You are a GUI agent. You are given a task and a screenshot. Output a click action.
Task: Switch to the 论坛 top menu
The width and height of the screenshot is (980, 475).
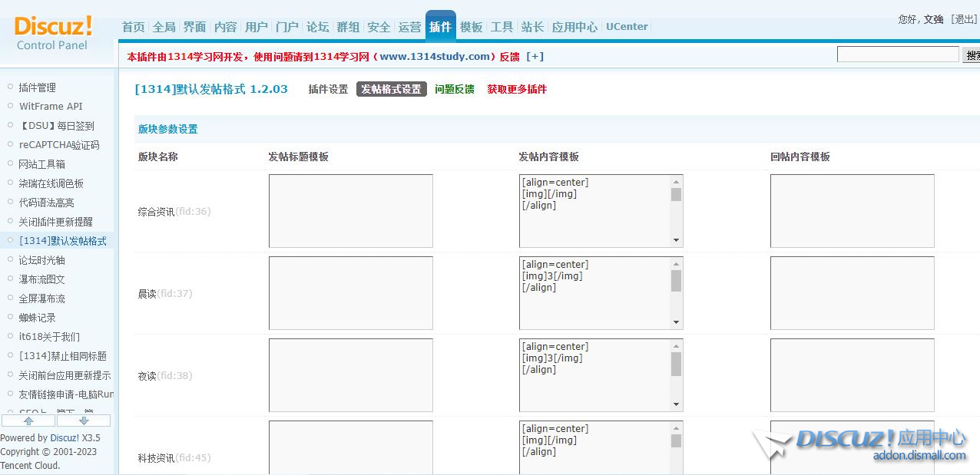pos(317,27)
